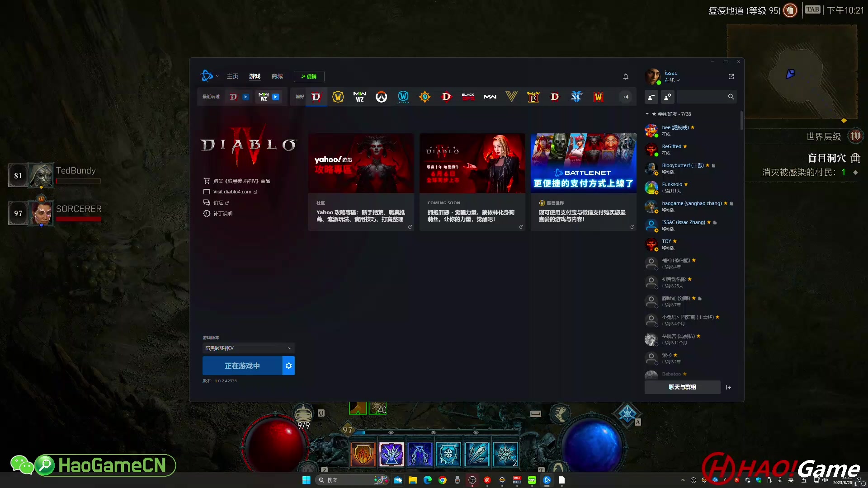
Task: Play recently played Diablo IV
Action: [x=245, y=97]
